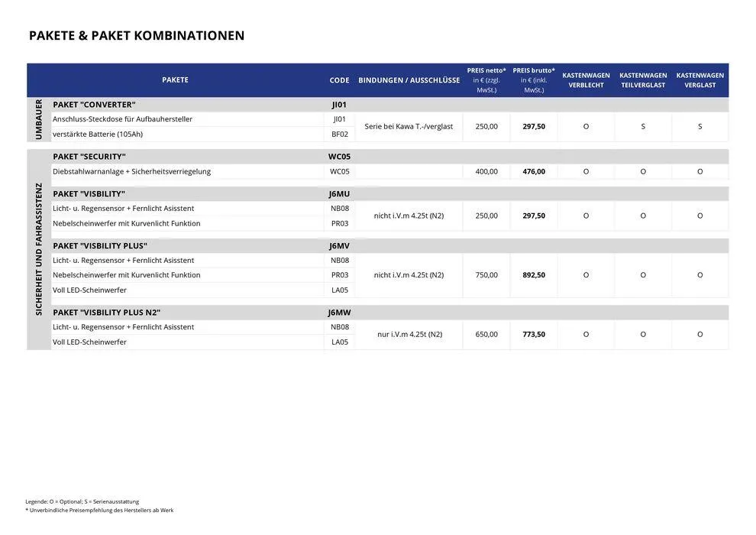
Task: Select the KASTENWAGEN VERBLECHT column header
Action: point(586,80)
